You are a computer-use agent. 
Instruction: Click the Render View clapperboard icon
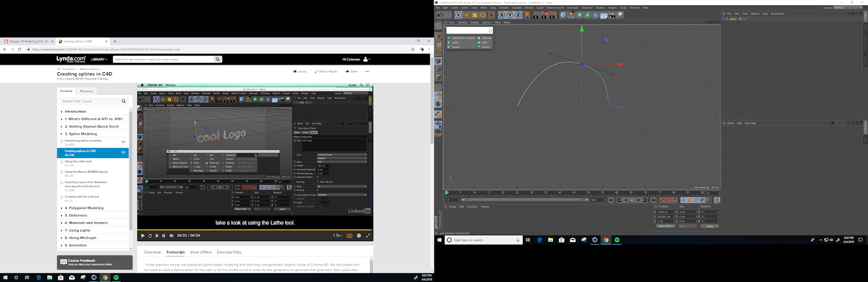536,15
